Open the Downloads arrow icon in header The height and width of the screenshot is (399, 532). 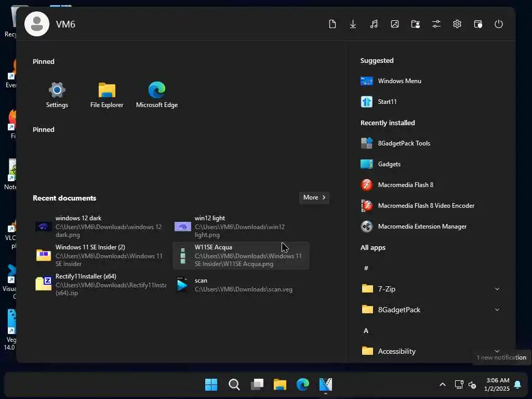tap(353, 24)
